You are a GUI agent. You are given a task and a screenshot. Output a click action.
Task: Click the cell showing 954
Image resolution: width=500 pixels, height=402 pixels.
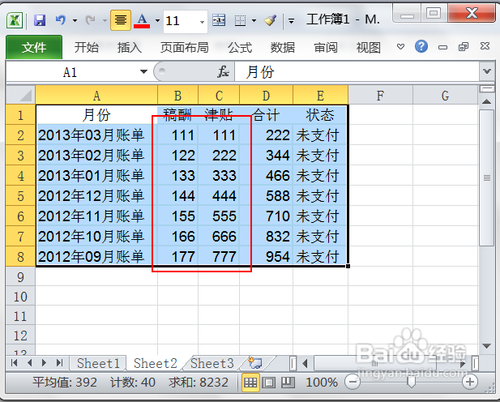[266, 256]
